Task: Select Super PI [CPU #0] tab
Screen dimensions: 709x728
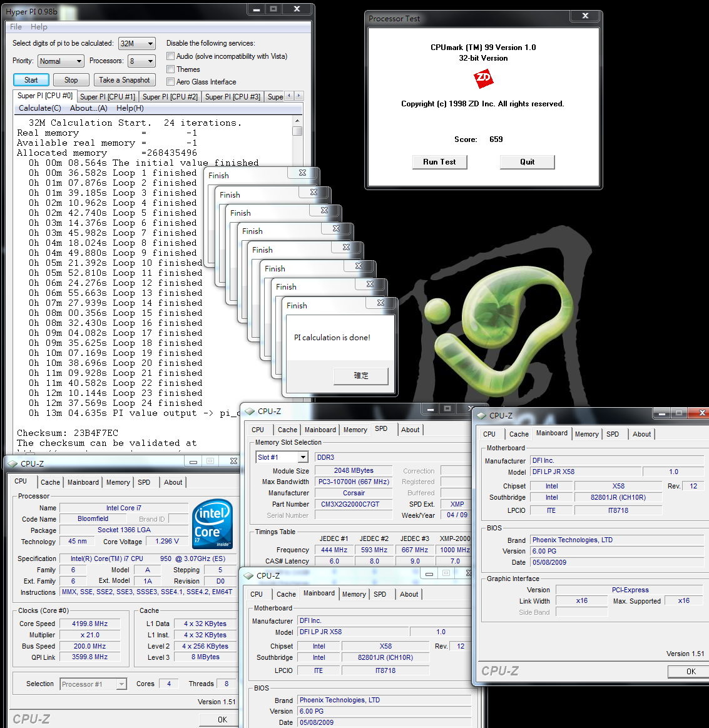Action: [45, 96]
